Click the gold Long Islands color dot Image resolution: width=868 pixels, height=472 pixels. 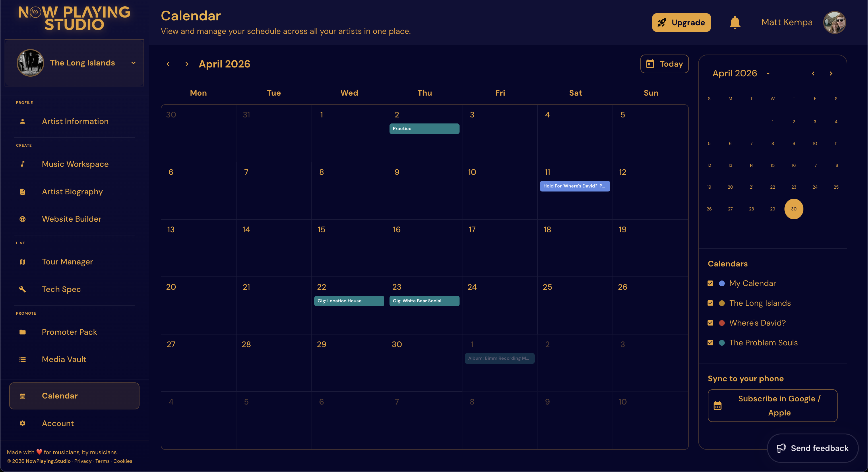tap(722, 303)
